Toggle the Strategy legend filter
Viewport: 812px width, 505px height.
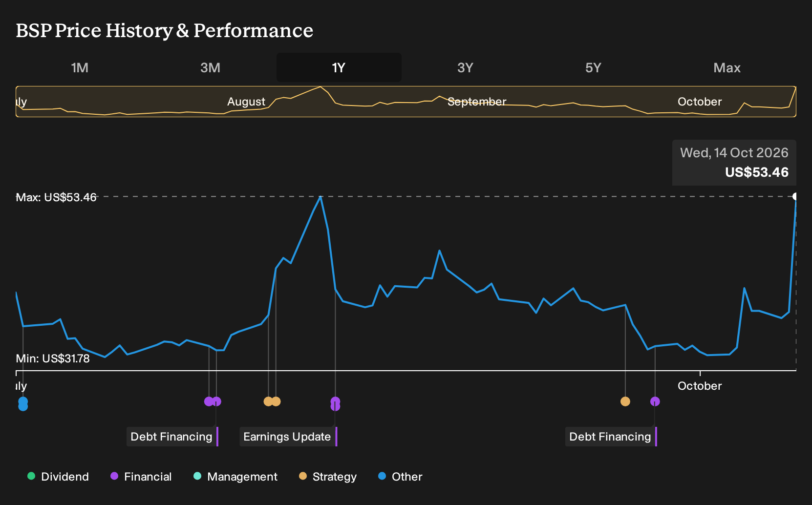pyautogui.click(x=328, y=477)
